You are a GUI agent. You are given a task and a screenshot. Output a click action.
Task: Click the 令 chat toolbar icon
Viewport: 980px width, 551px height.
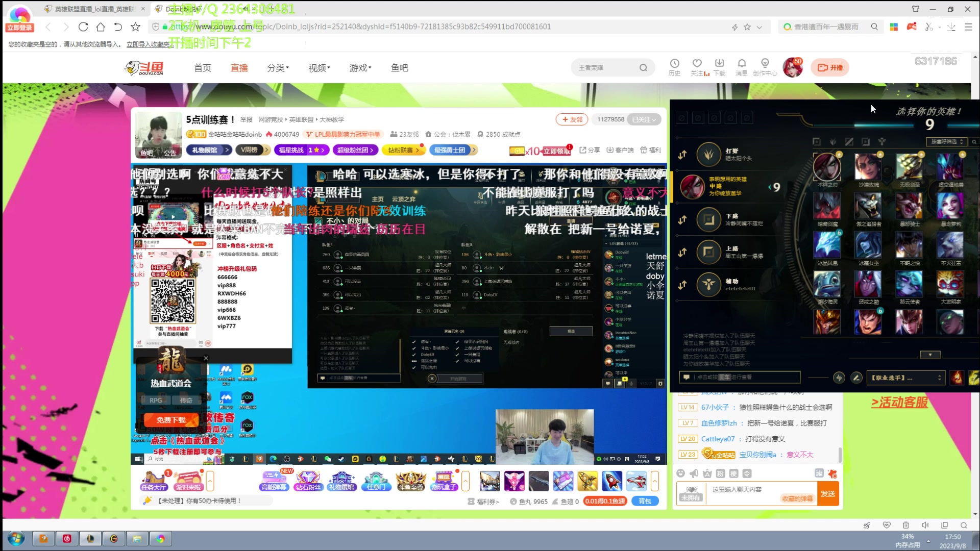point(747,473)
